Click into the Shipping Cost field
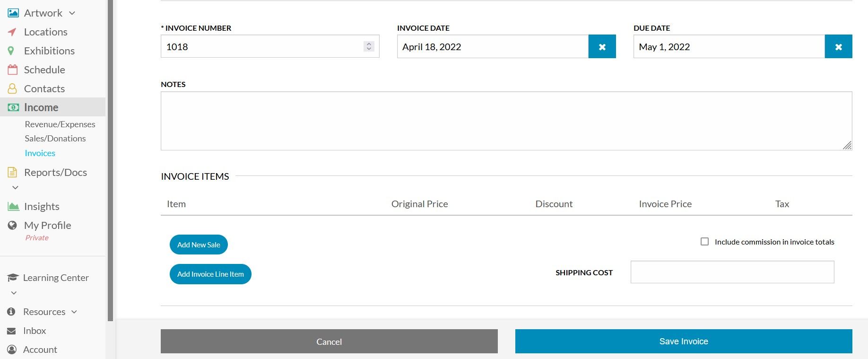 pos(732,272)
